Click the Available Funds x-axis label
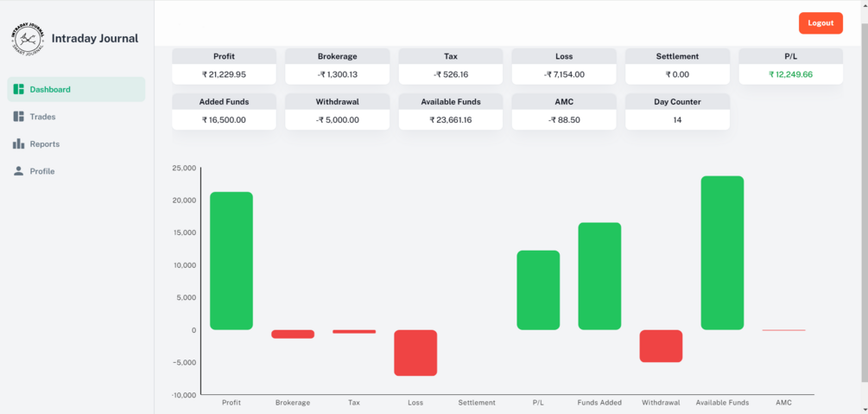This screenshot has height=414, width=868. pos(722,403)
